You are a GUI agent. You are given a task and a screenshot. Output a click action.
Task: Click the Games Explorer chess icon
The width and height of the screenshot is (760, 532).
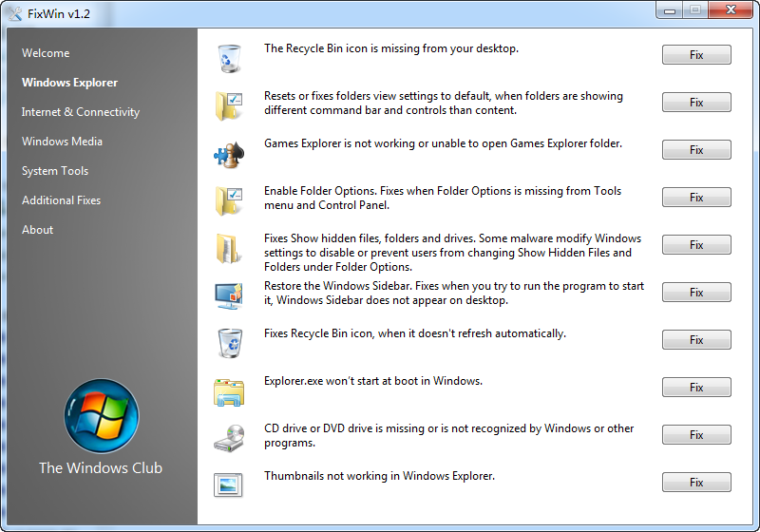click(x=229, y=155)
